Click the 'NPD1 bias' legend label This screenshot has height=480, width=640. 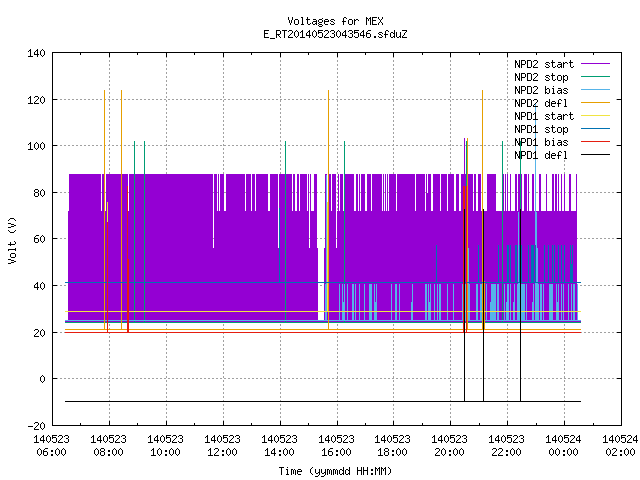point(541,142)
